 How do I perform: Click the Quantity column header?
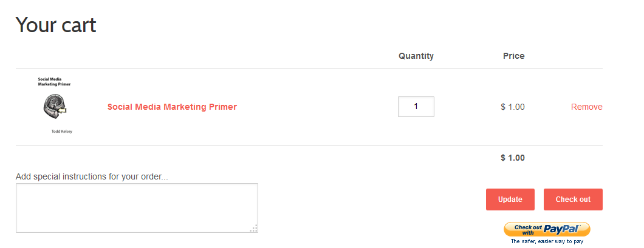pos(416,56)
